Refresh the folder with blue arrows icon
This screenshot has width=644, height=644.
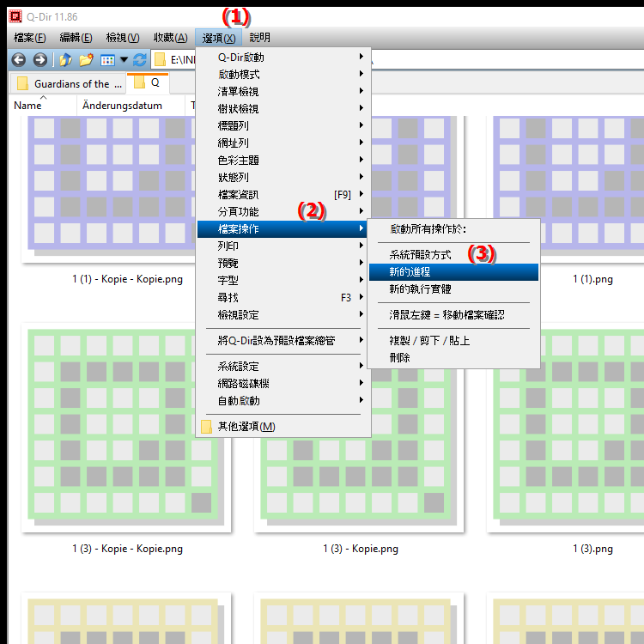(140, 60)
